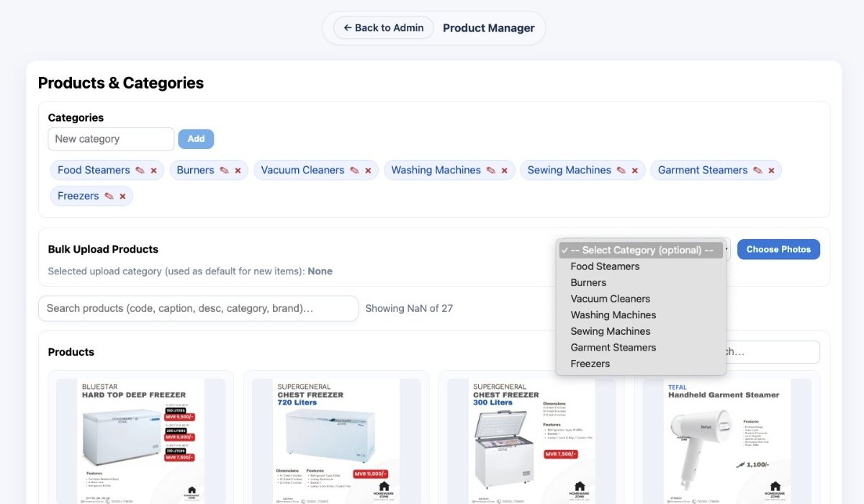The height and width of the screenshot is (504, 864).
Task: Select the '-- Select Category (optional) --' option
Action: tap(640, 250)
